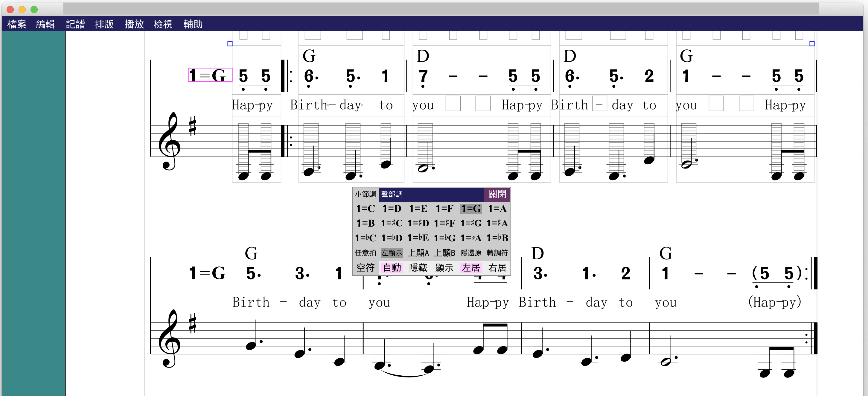The image size is (868, 396).
Task: Choose key 1=B in the panel
Action: click(x=366, y=223)
